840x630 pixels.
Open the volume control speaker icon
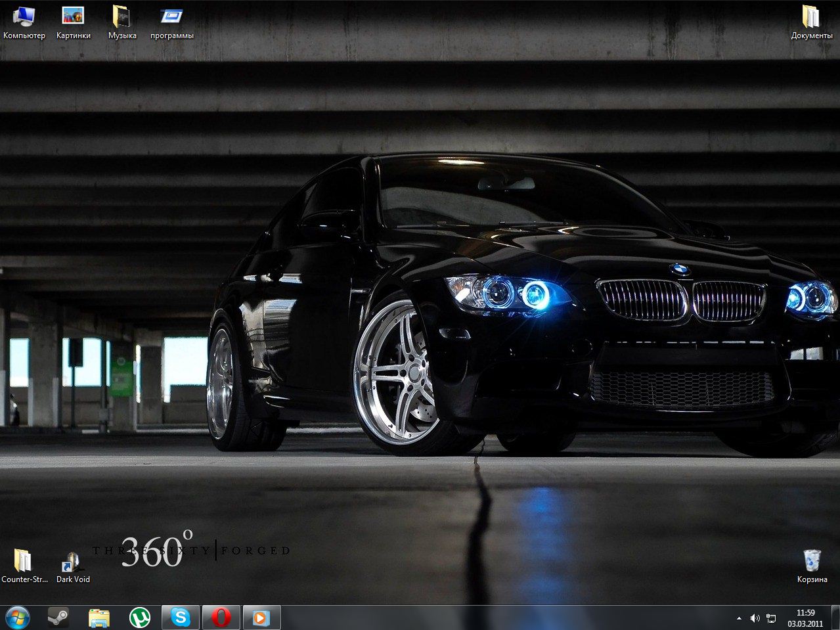(x=755, y=618)
